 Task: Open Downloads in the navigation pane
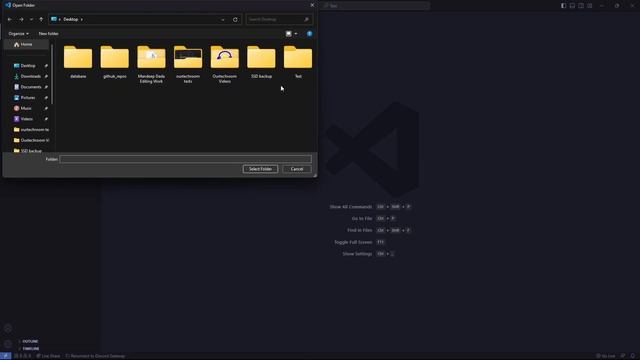[x=31, y=76]
